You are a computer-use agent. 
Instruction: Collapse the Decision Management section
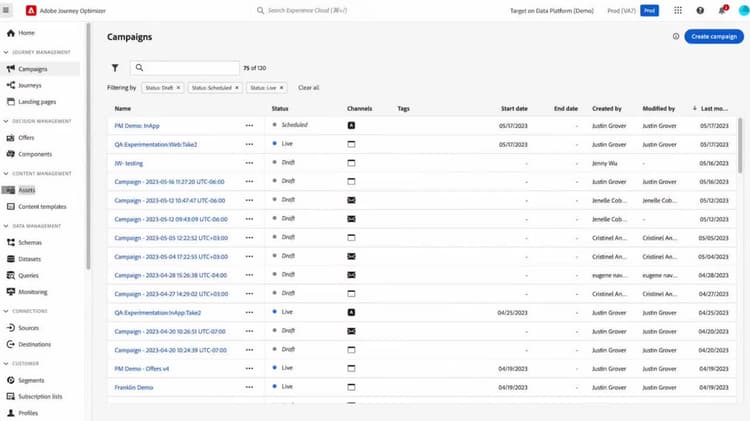(x=6, y=121)
